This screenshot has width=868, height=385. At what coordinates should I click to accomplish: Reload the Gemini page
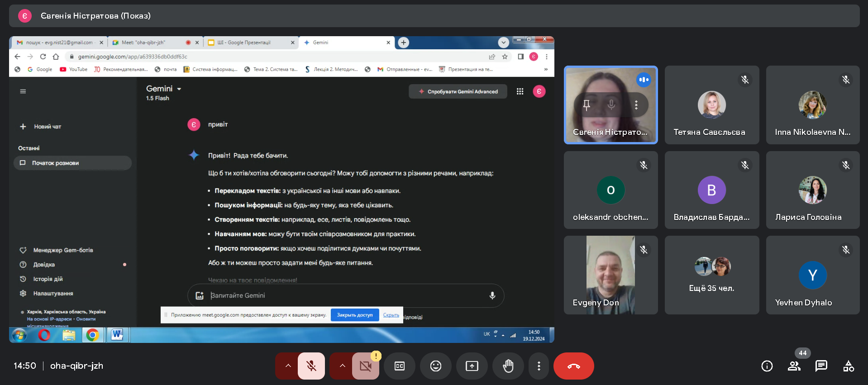click(43, 57)
